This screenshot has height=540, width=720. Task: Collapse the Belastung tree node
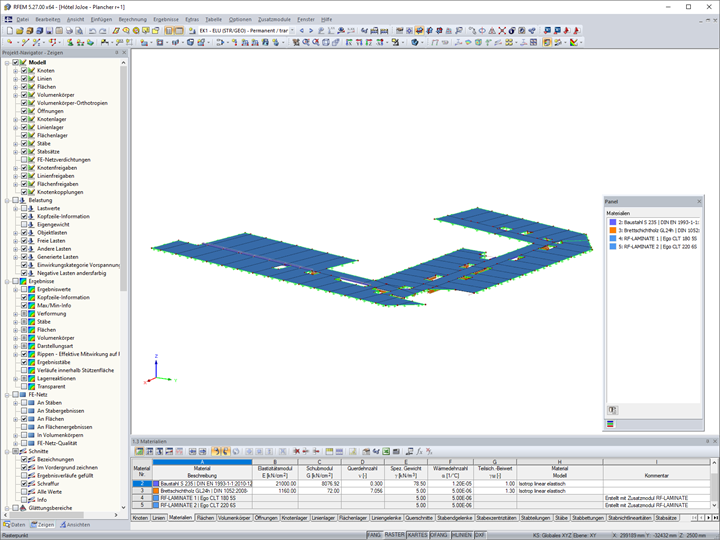7,200
